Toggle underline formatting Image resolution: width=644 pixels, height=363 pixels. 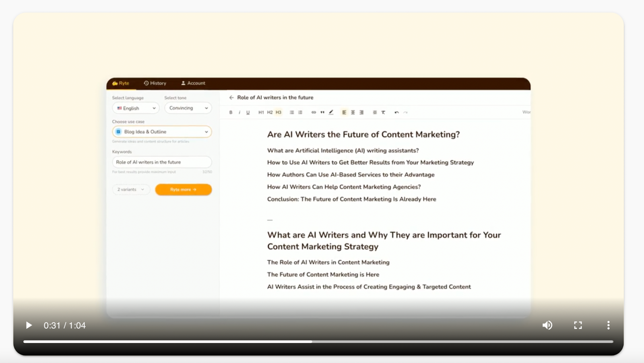(248, 113)
